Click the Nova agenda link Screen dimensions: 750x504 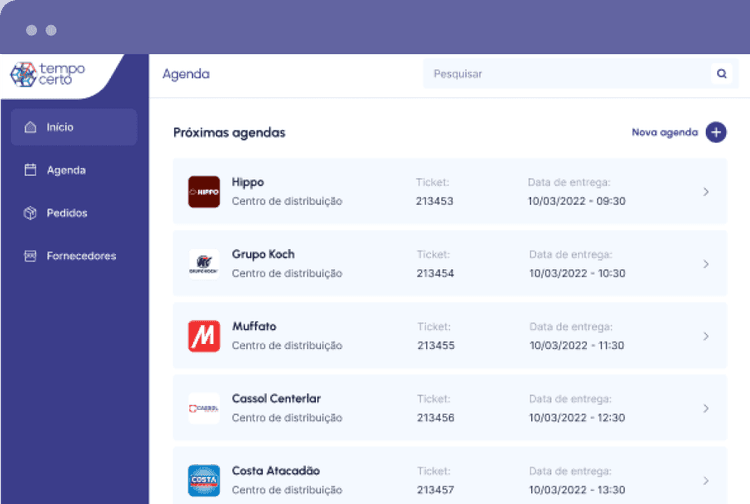(665, 132)
